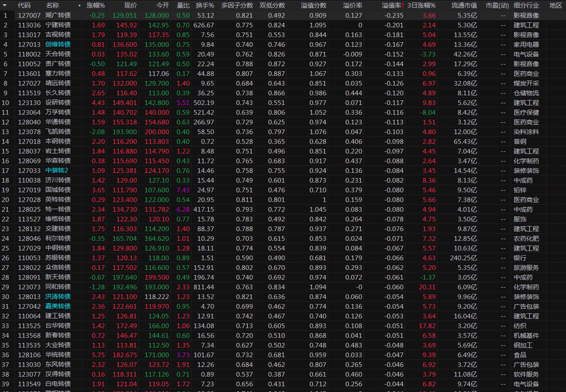566x392 pixels.
Task: Select row 华森转债
Action: coord(283,161)
